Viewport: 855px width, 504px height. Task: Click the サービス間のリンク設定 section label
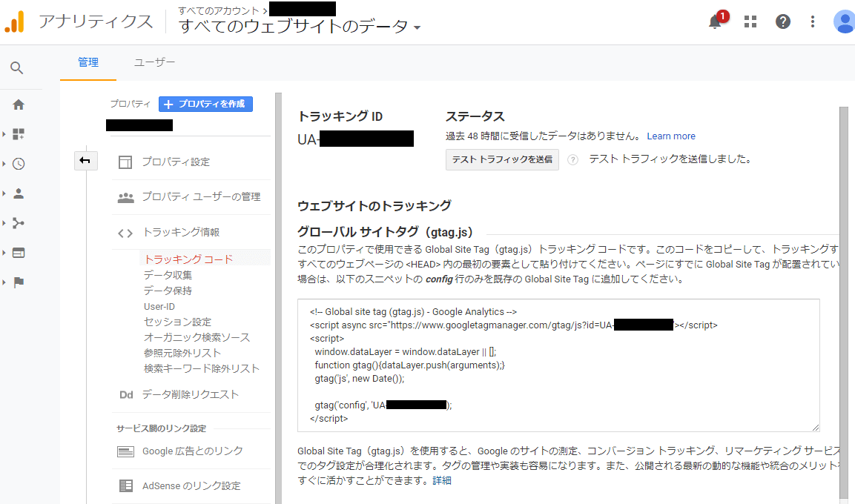tap(162, 429)
